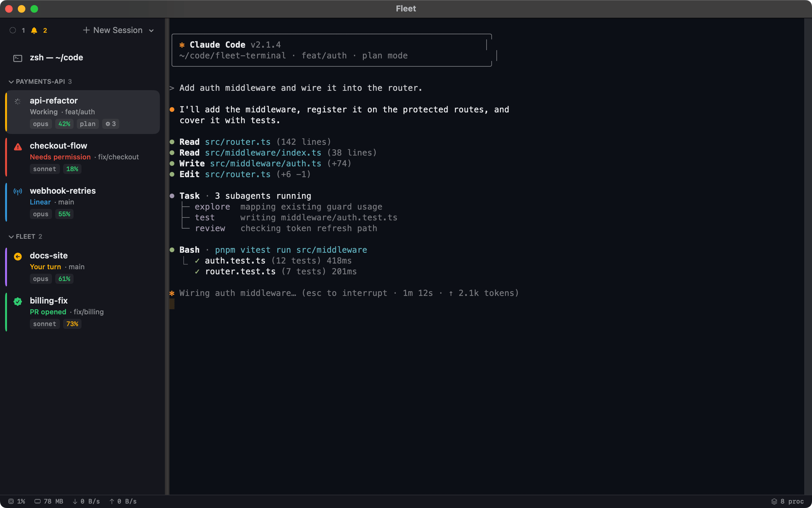Screen dimensions: 812x508
Task: Click the Linear link under webhook-retries
Action: [x=40, y=202]
